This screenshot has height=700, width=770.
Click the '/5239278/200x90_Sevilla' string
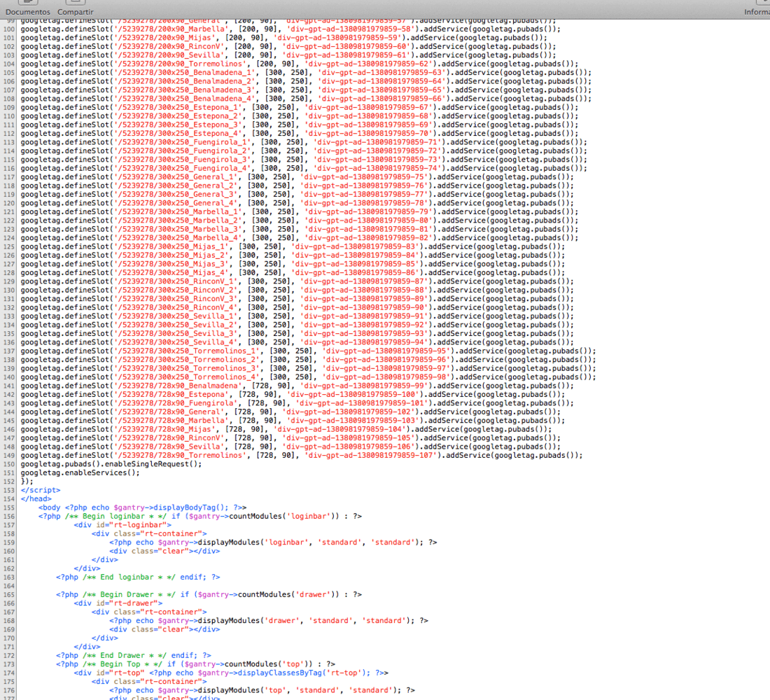[x=170, y=55]
